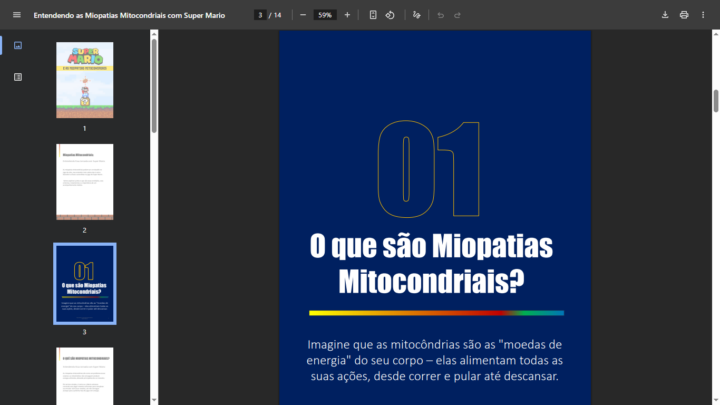Viewport: 720px width, 405px height.
Task: Click the 59% zoom level field
Action: (325, 15)
